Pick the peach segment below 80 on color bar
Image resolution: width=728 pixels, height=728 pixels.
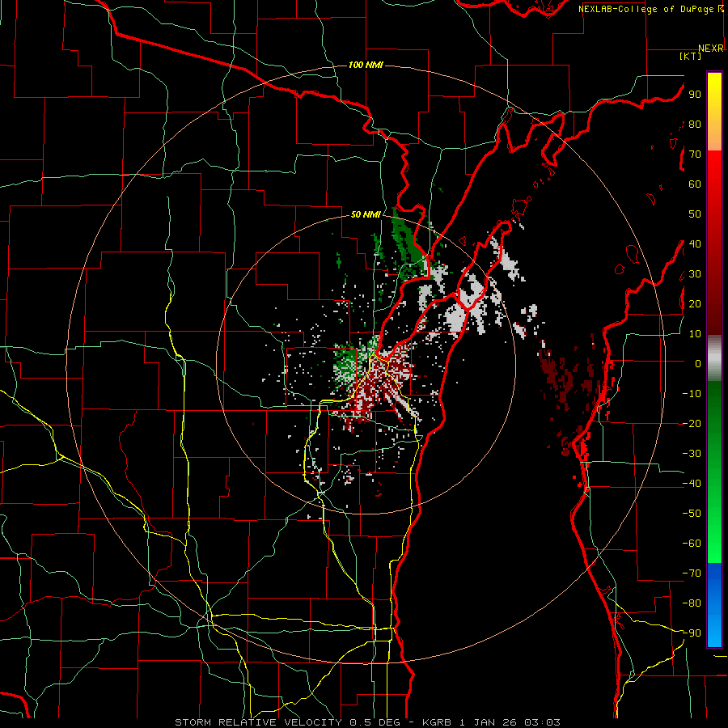coord(714,138)
